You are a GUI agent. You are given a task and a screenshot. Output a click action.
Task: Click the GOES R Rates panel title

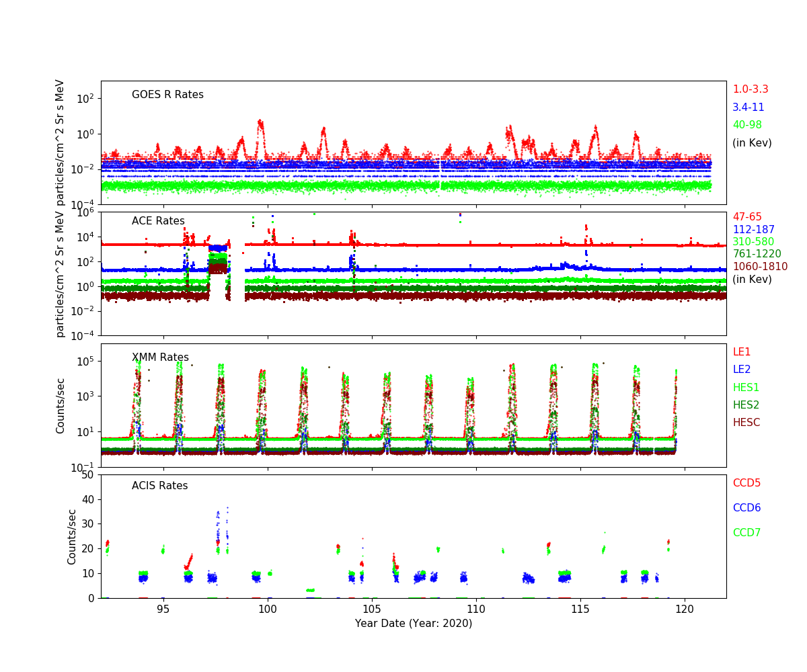click(x=167, y=95)
